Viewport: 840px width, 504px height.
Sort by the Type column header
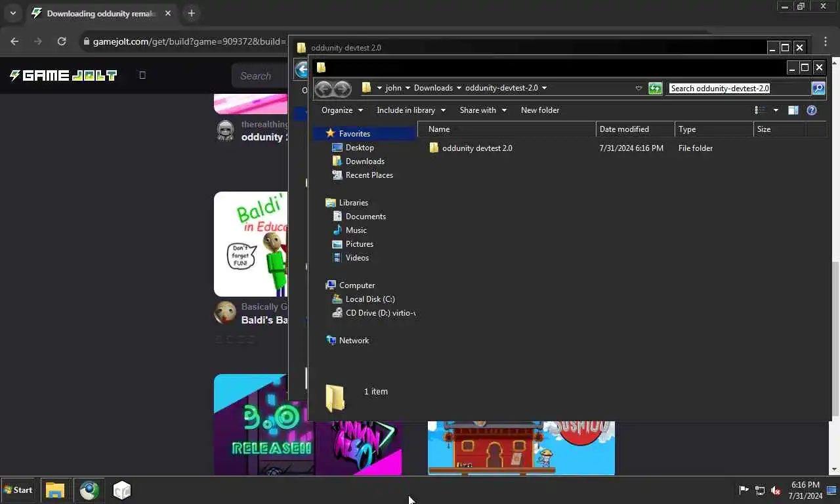pos(714,129)
